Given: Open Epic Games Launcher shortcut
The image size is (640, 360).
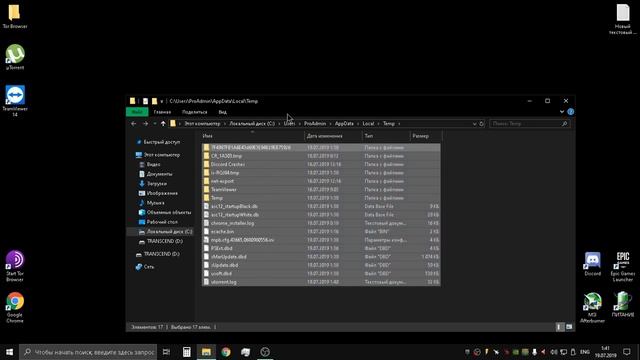Looking at the screenshot, I should pos(623,267).
